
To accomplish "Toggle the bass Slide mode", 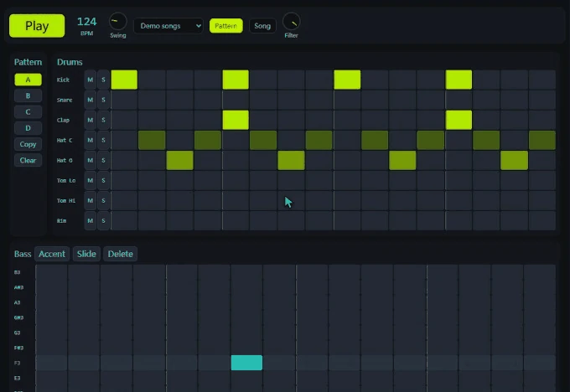I will click(x=86, y=254).
